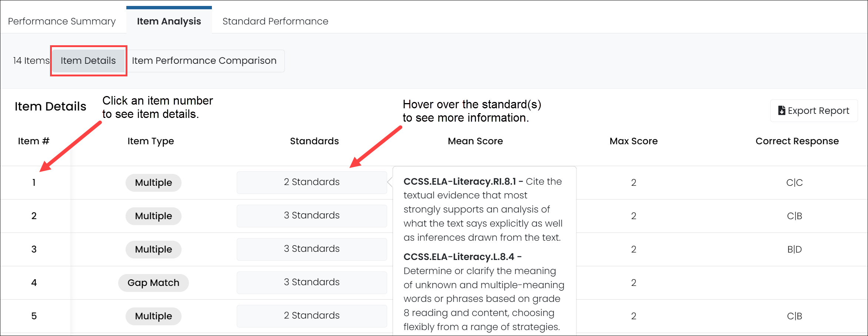Image resolution: width=868 pixels, height=336 pixels.
Task: Select the 3 Standards button for item 4
Action: click(312, 282)
